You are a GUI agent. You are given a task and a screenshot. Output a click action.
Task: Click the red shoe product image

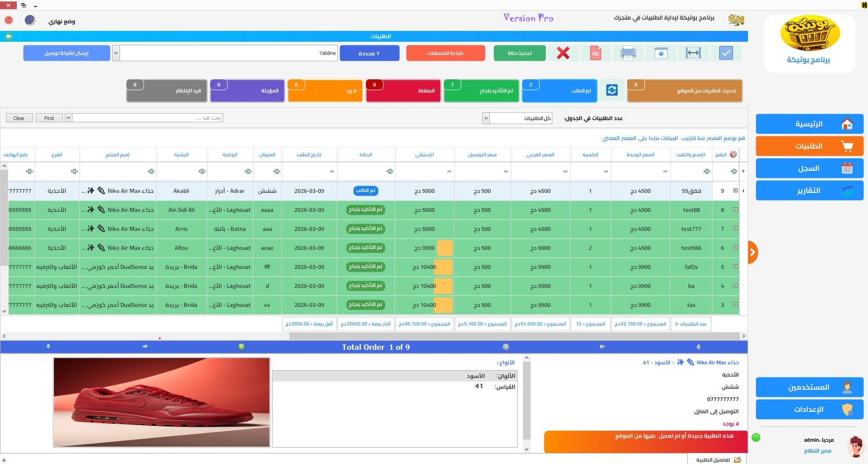coord(162,402)
